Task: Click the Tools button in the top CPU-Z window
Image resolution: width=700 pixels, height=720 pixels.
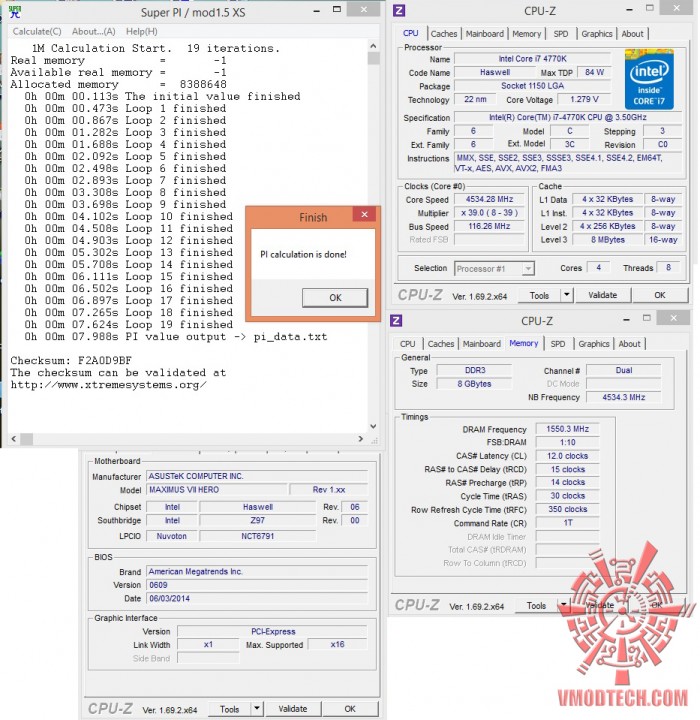Action: (539, 296)
